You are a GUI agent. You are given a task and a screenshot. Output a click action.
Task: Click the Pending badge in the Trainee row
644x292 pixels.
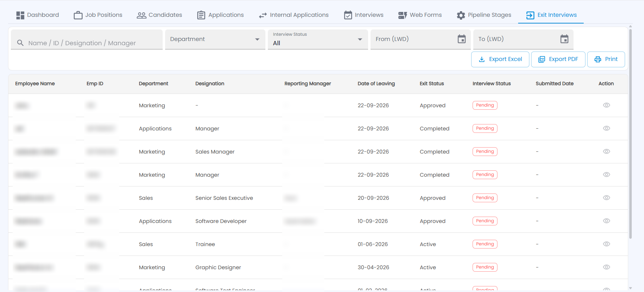(x=485, y=244)
